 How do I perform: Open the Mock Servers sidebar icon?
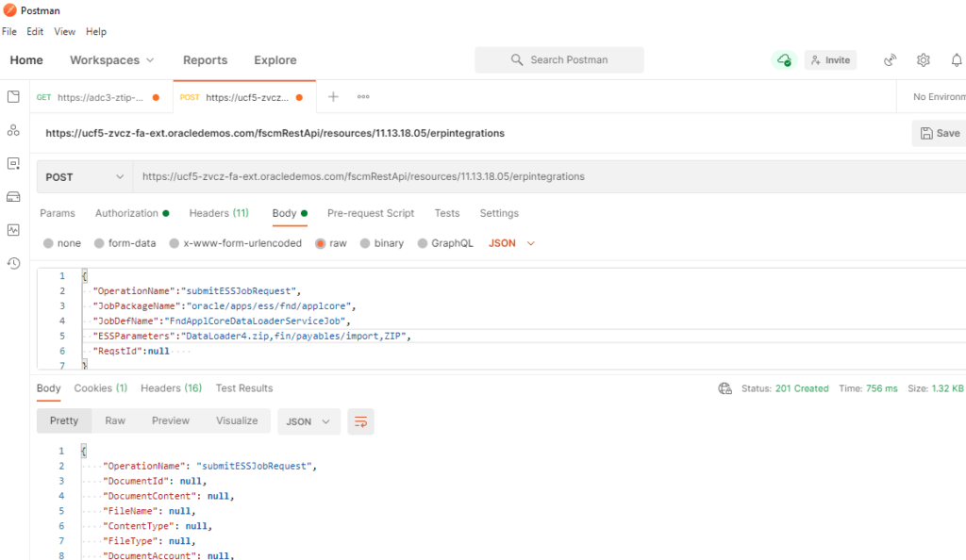point(13,196)
